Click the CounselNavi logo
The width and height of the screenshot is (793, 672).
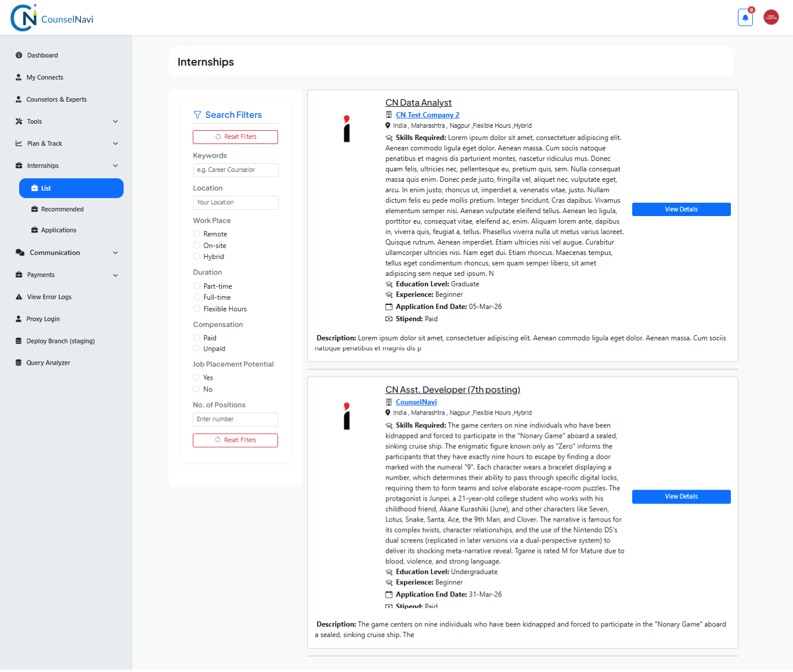point(52,18)
